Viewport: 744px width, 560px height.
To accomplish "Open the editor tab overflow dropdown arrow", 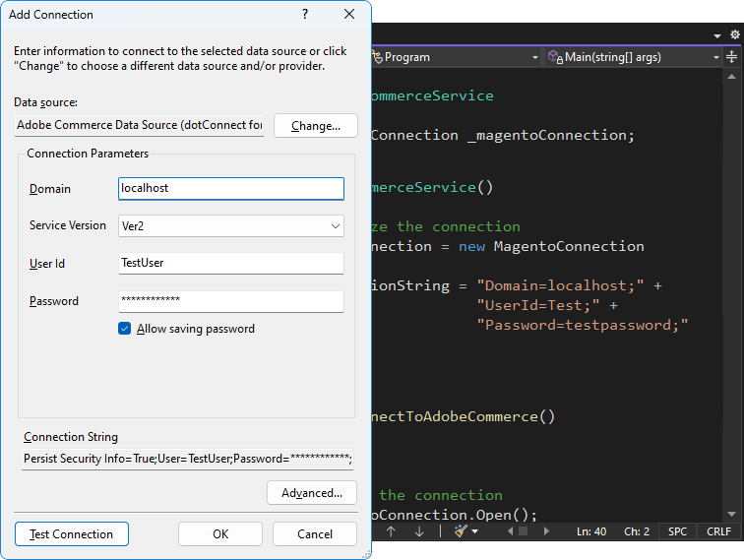I will click(x=717, y=35).
